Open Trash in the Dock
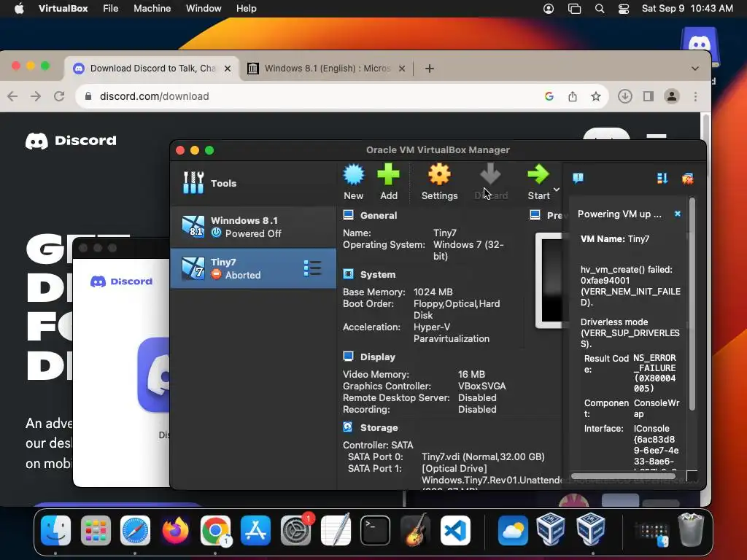747x560 pixels. [690, 529]
